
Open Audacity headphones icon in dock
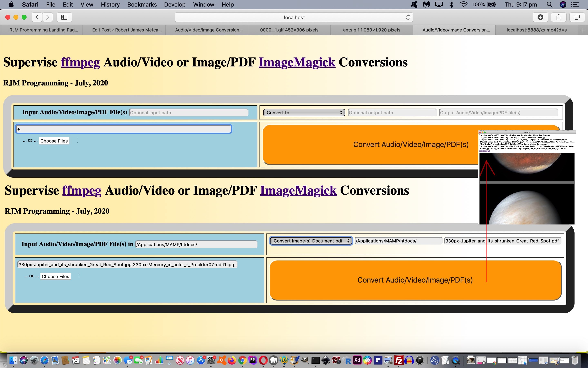tap(409, 360)
